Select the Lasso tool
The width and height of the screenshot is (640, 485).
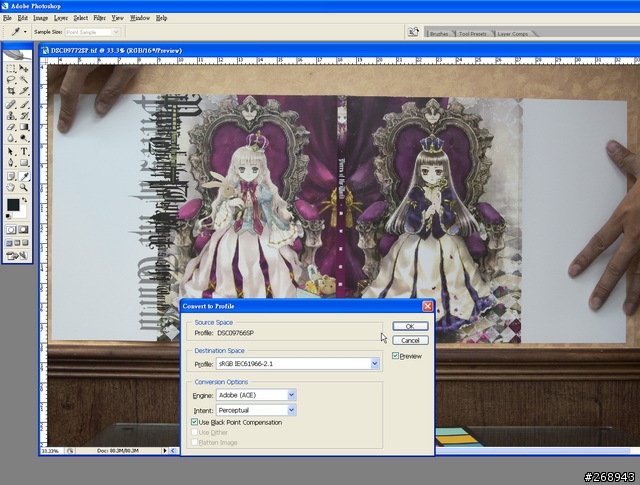pyautogui.click(x=11, y=80)
